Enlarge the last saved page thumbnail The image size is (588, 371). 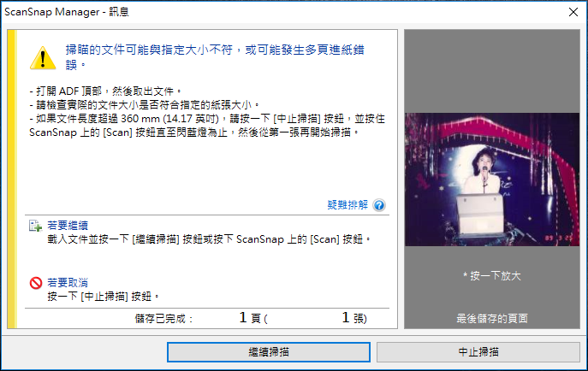coord(492,180)
